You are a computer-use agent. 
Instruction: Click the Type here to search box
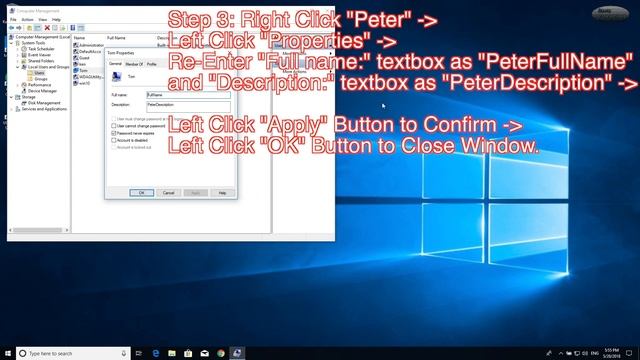[73, 353]
